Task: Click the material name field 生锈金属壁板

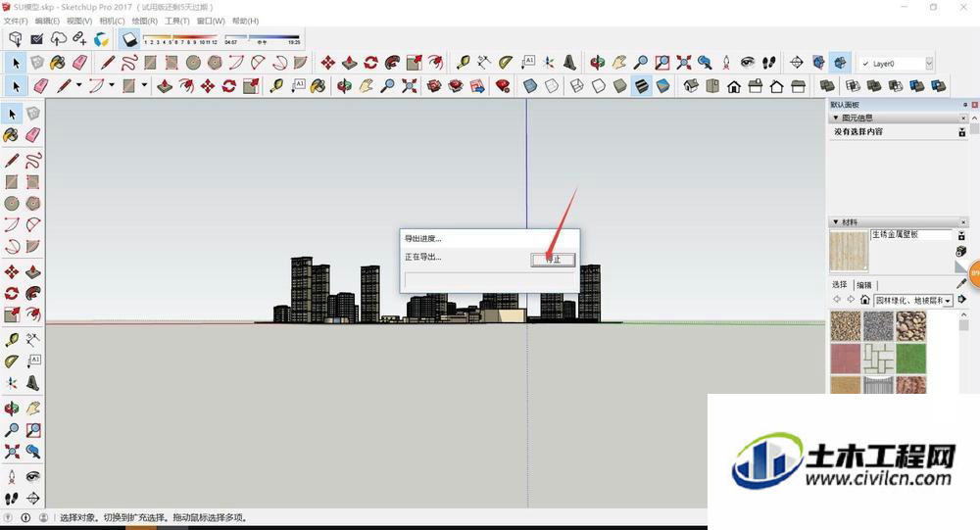Action: (x=910, y=234)
